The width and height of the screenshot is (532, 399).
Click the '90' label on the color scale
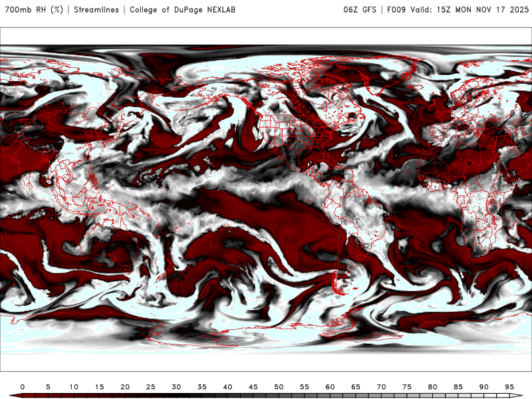coord(484,387)
